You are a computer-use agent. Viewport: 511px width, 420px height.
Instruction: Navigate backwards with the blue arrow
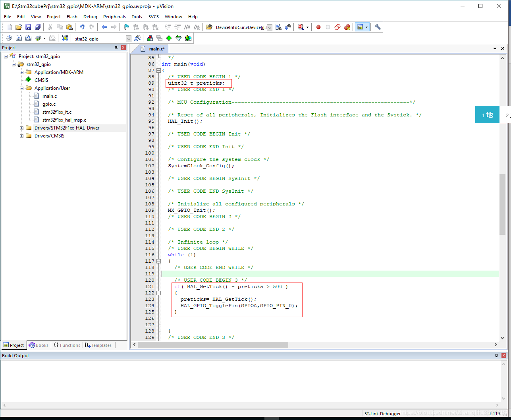coord(104,27)
